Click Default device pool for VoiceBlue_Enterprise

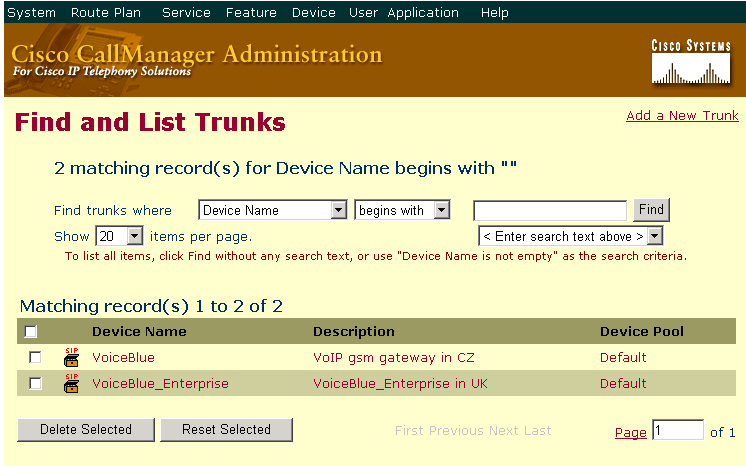[623, 384]
